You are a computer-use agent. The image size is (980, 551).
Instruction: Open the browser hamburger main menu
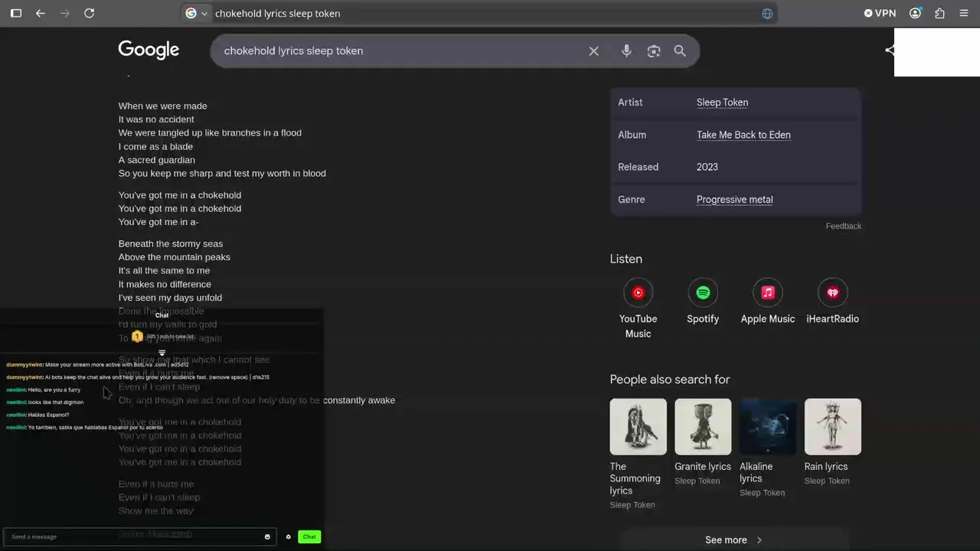964,13
